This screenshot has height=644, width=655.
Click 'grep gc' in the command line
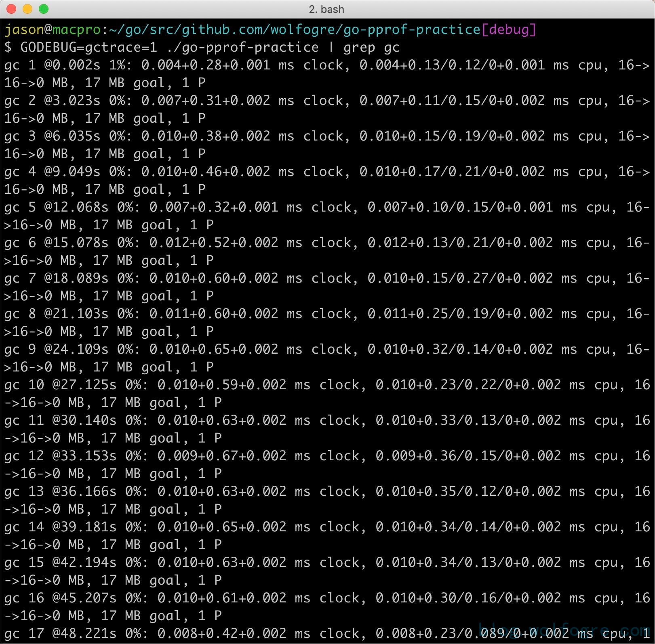pyautogui.click(x=371, y=47)
